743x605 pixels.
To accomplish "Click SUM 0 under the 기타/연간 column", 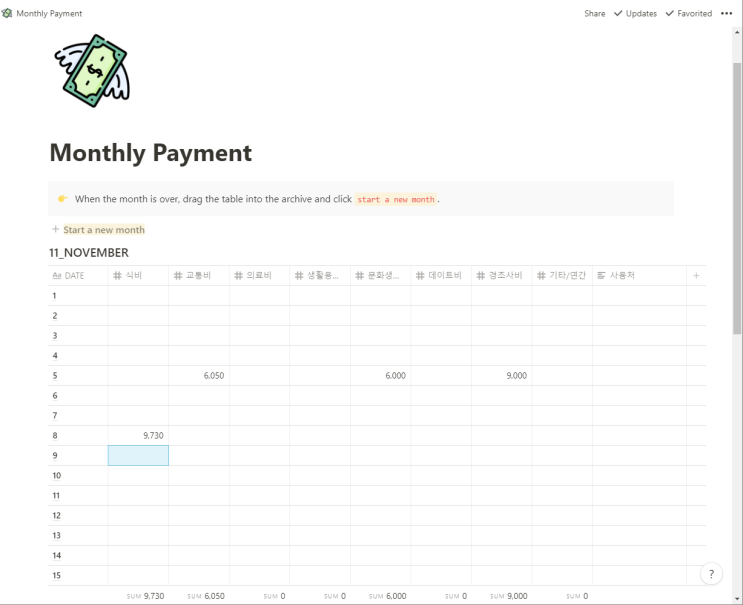I will coord(577,596).
